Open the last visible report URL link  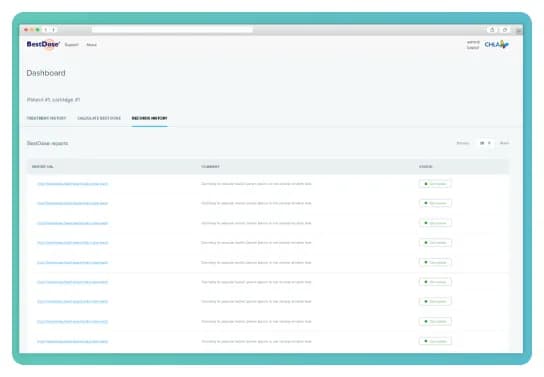click(x=73, y=342)
